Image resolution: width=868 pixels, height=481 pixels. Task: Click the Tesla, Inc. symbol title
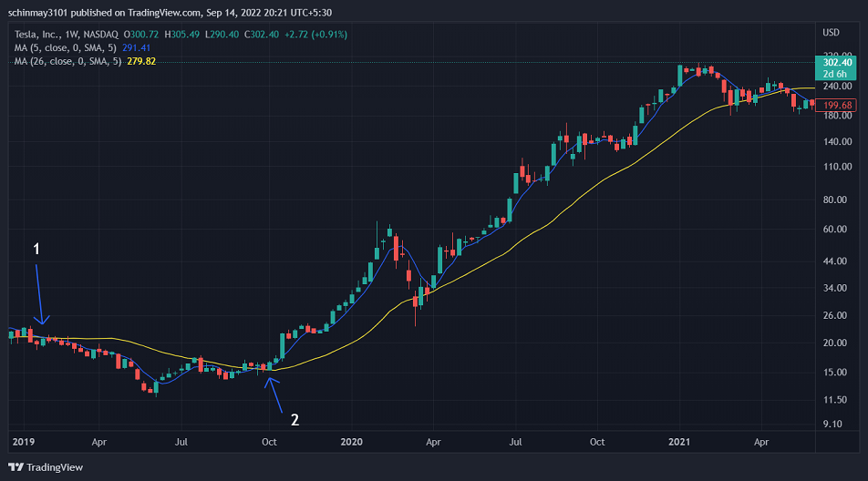tap(37, 35)
